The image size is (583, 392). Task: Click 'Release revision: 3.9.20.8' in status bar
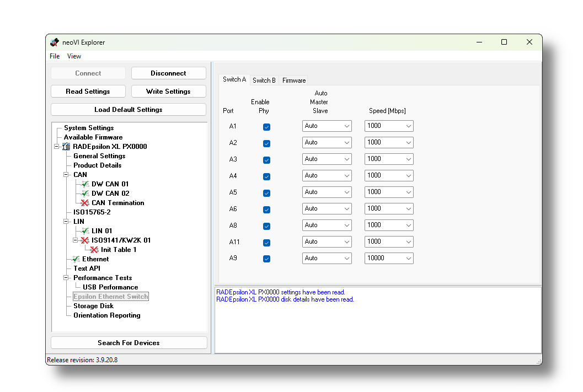pos(82,360)
